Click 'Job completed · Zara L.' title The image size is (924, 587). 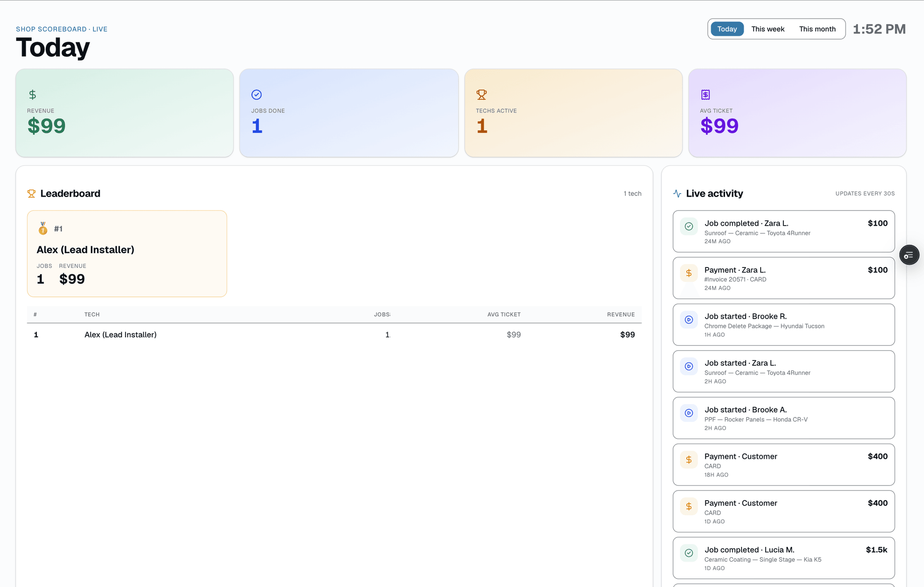click(x=746, y=223)
